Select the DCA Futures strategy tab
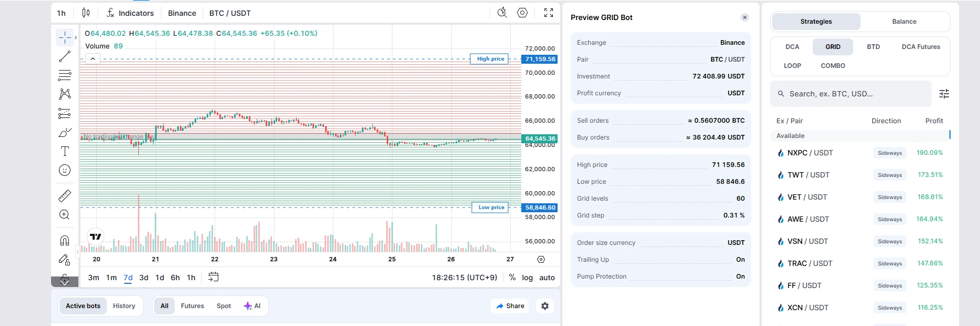This screenshot has height=326, width=980. click(921, 47)
